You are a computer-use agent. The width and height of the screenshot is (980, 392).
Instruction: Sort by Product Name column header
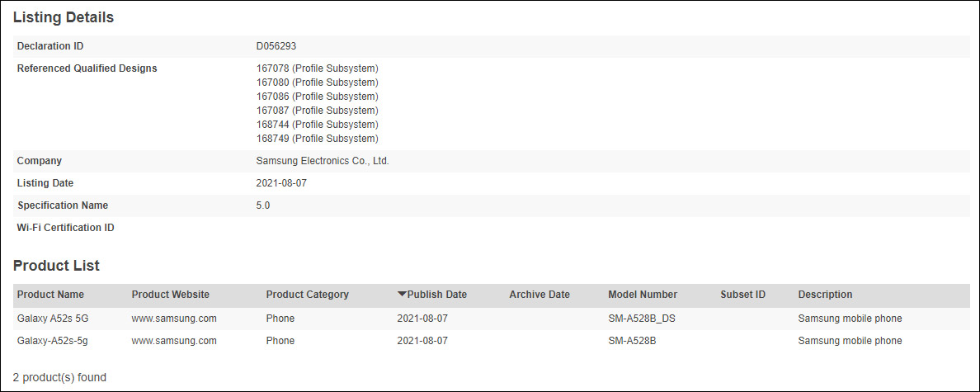50,295
